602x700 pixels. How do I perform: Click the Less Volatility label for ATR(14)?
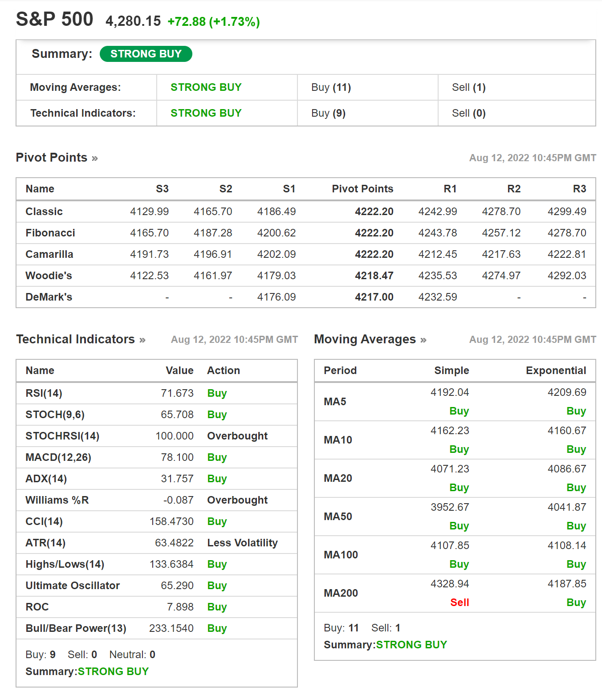(242, 543)
